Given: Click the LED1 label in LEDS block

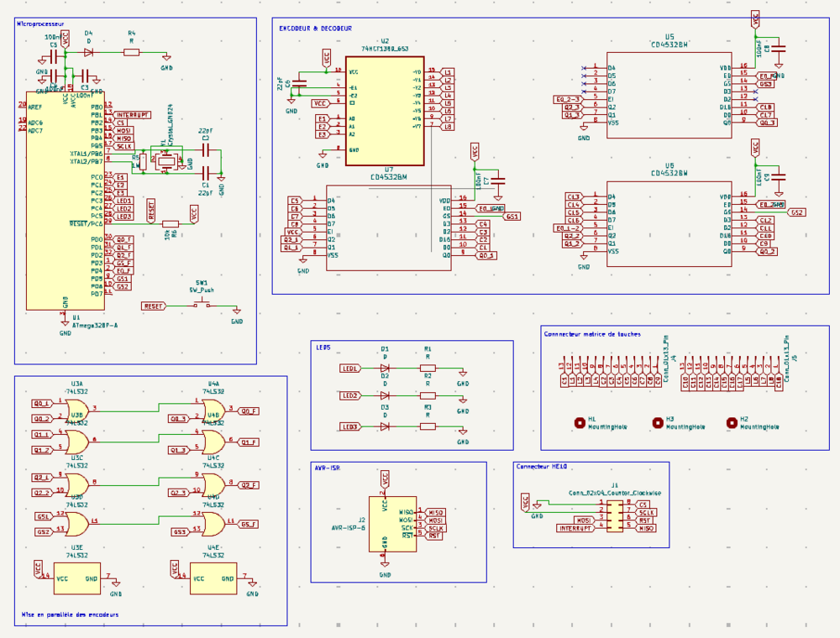Looking at the screenshot, I should pos(350,369).
